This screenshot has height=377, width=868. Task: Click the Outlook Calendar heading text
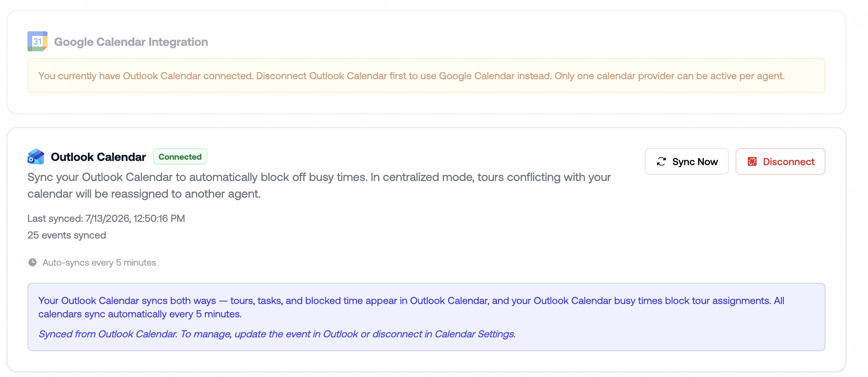pos(98,157)
